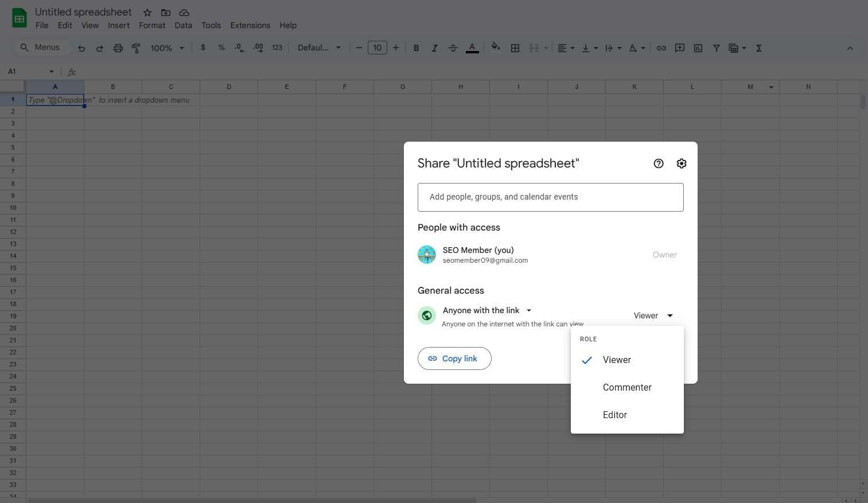Decrease font size minus button
Screen dimensions: 868x503
pyautogui.click(x=359, y=48)
